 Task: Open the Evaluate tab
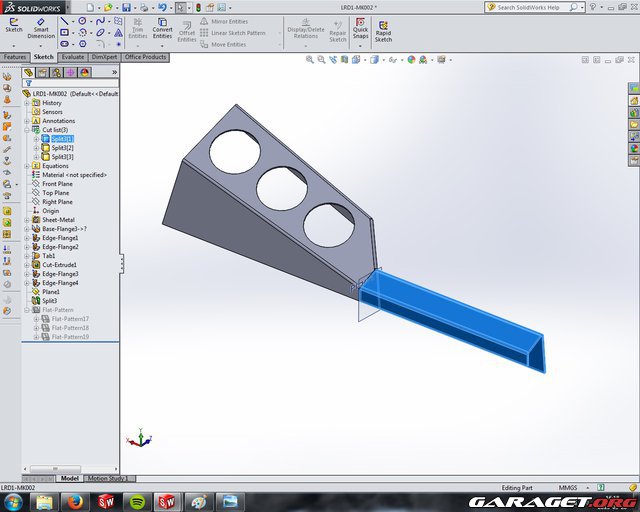[73, 57]
